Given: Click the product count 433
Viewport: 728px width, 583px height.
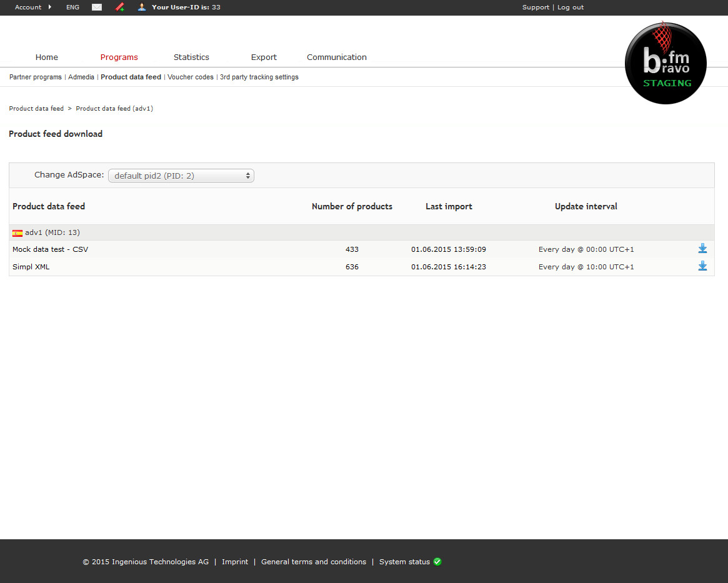Looking at the screenshot, I should pyautogui.click(x=352, y=249).
